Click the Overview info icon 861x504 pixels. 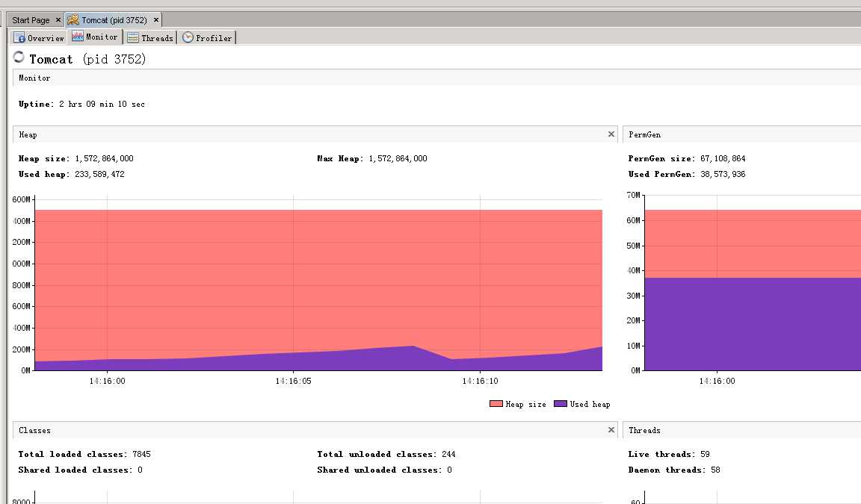click(x=19, y=37)
